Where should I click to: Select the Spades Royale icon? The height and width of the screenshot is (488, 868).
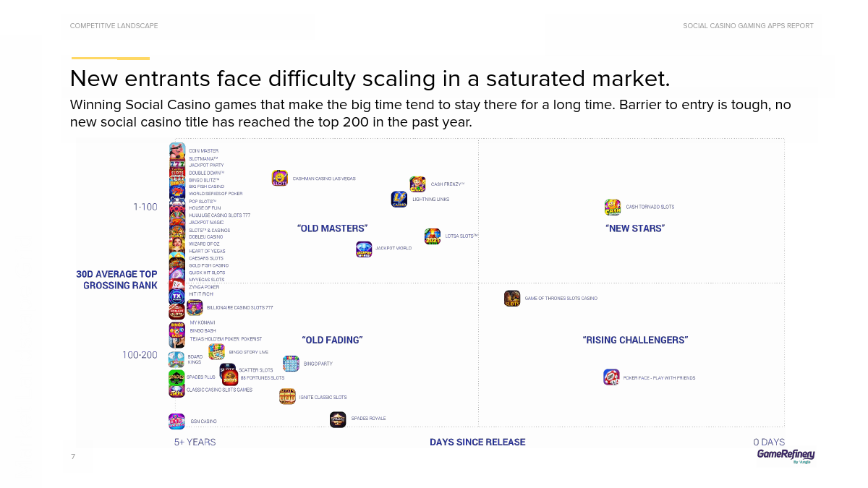[x=338, y=419]
